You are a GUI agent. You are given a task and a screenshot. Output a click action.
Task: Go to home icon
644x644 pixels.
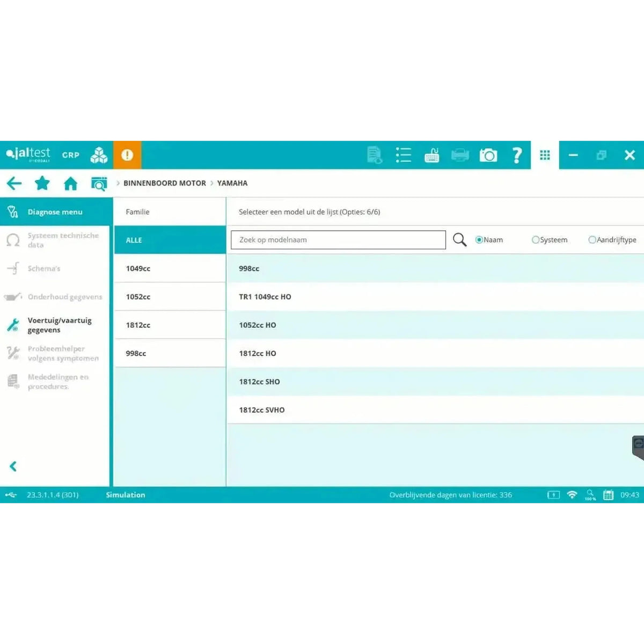point(70,184)
